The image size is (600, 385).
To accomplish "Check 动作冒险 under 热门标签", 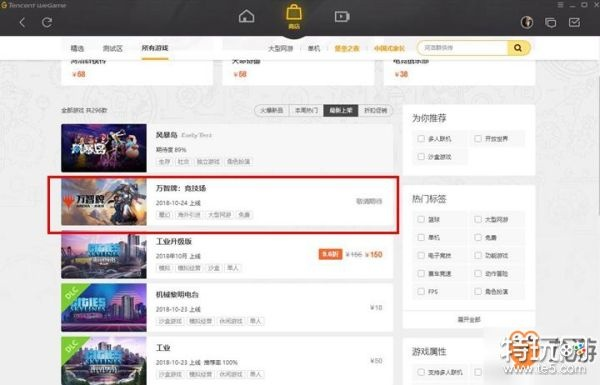I will pos(478,273).
